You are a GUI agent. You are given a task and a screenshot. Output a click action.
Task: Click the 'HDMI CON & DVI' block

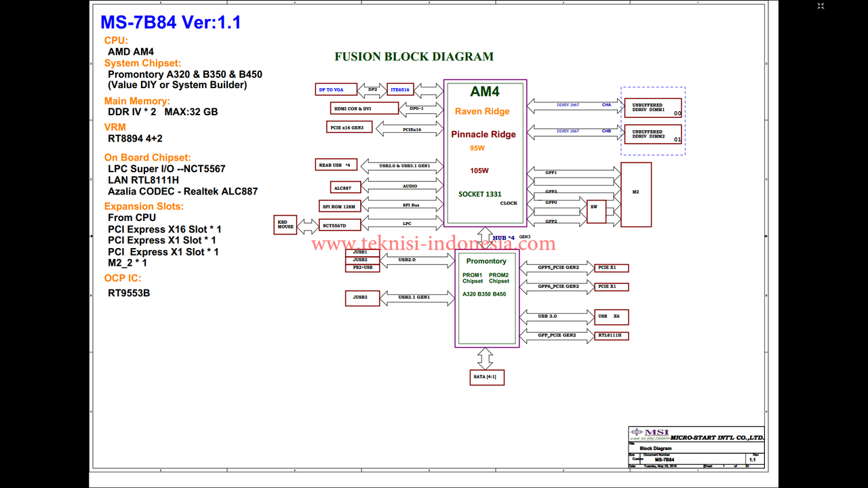tap(365, 108)
